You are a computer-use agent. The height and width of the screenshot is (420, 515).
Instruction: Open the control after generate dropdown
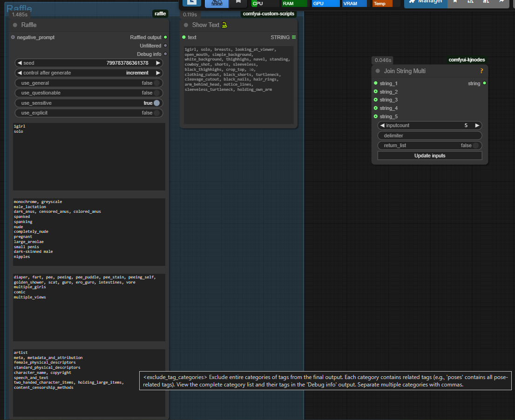pyautogui.click(x=88, y=73)
